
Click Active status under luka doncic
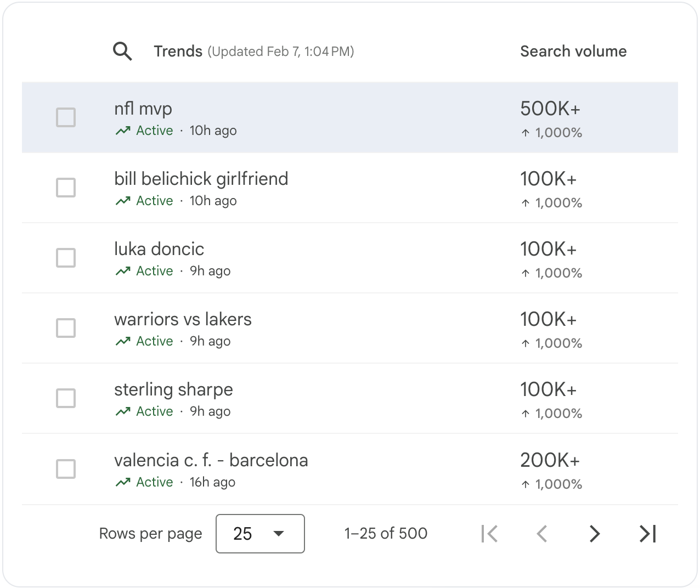(x=155, y=271)
